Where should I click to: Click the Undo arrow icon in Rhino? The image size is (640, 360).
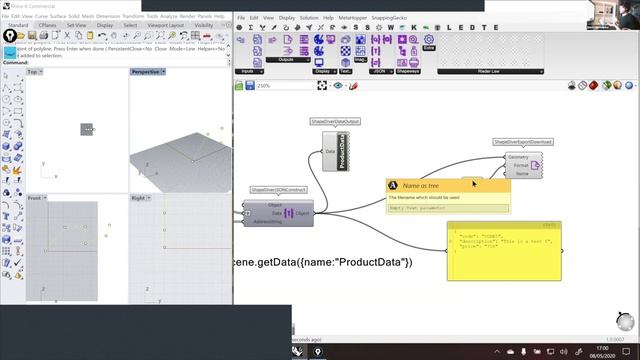click(x=102, y=36)
